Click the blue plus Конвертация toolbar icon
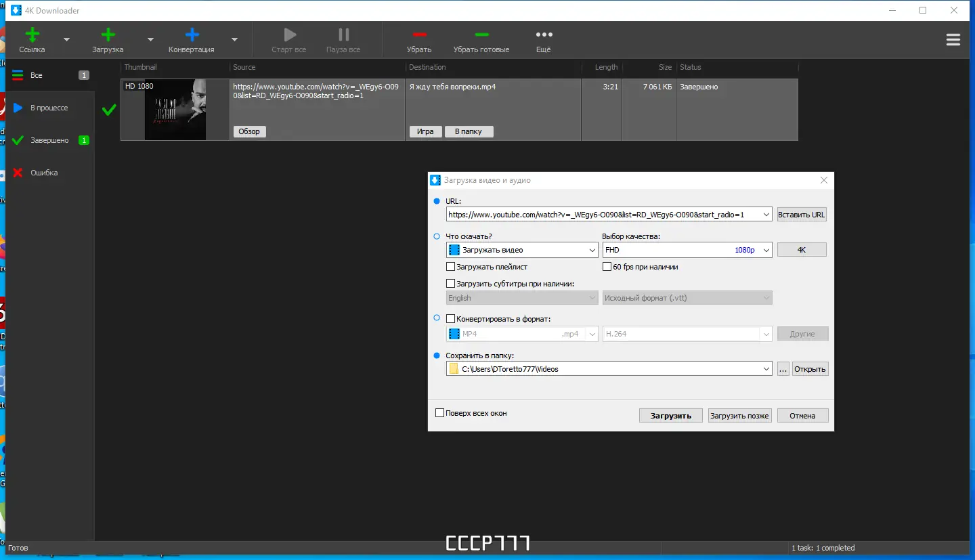Image resolution: width=975 pixels, height=560 pixels. (192, 35)
